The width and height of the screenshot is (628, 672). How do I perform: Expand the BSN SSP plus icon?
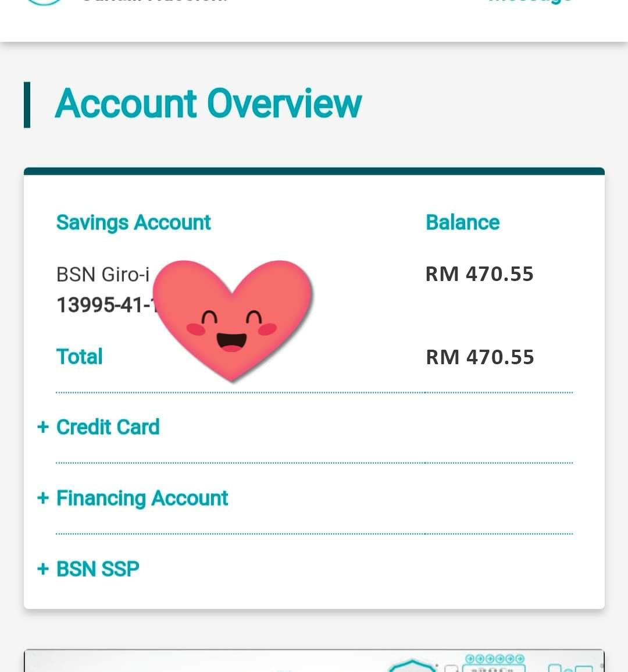coord(43,568)
